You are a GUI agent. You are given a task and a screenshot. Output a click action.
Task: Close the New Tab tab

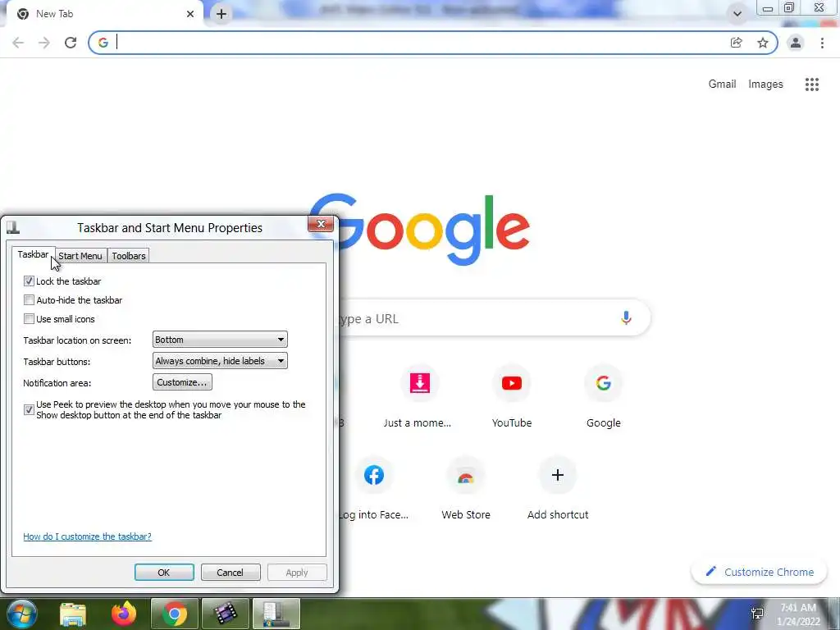pos(190,14)
